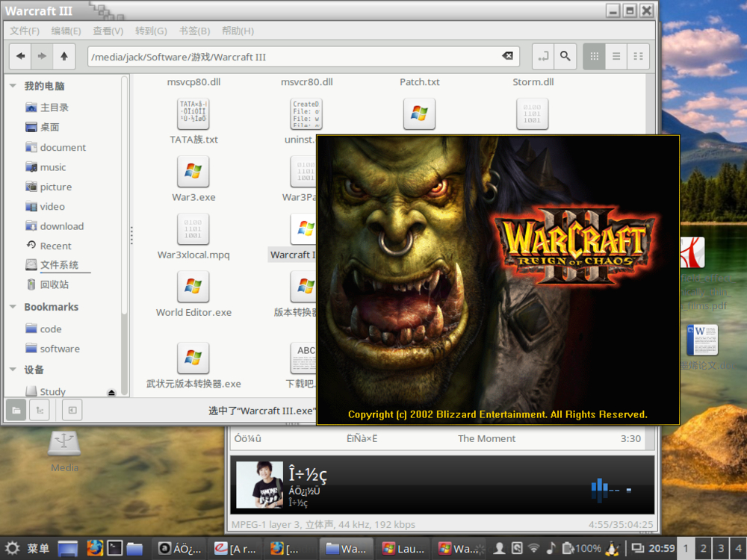The width and height of the screenshot is (747, 560).
Task: Open volume music note tray icon
Action: pyautogui.click(x=551, y=549)
